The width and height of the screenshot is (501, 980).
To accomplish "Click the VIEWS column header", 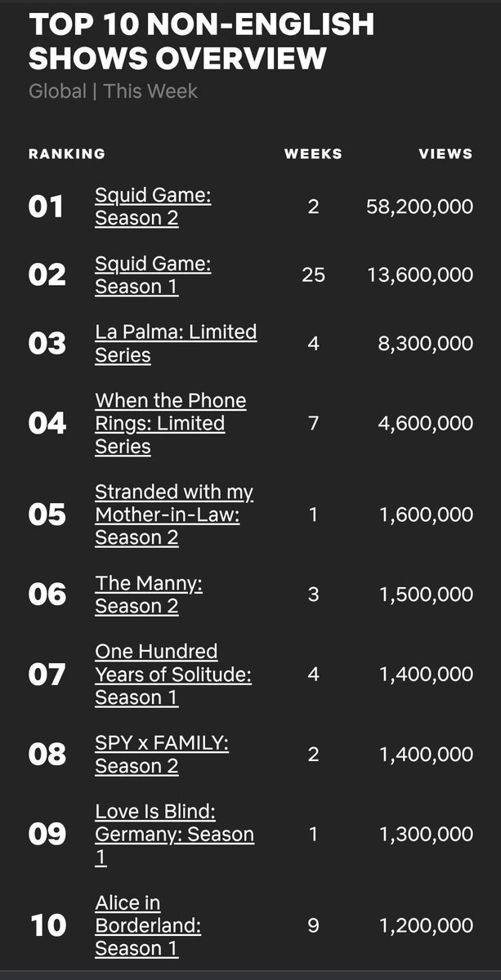I will click(x=445, y=154).
